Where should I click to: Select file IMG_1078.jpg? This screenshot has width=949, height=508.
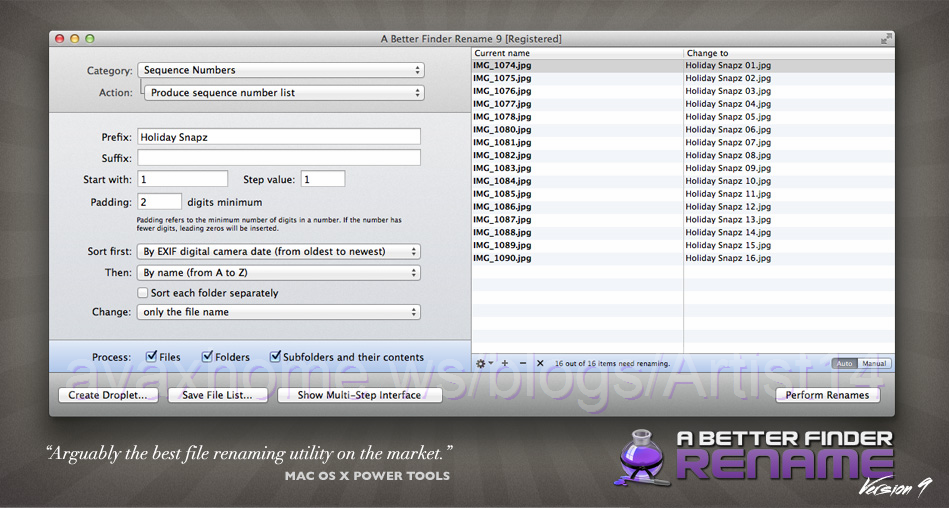502,116
